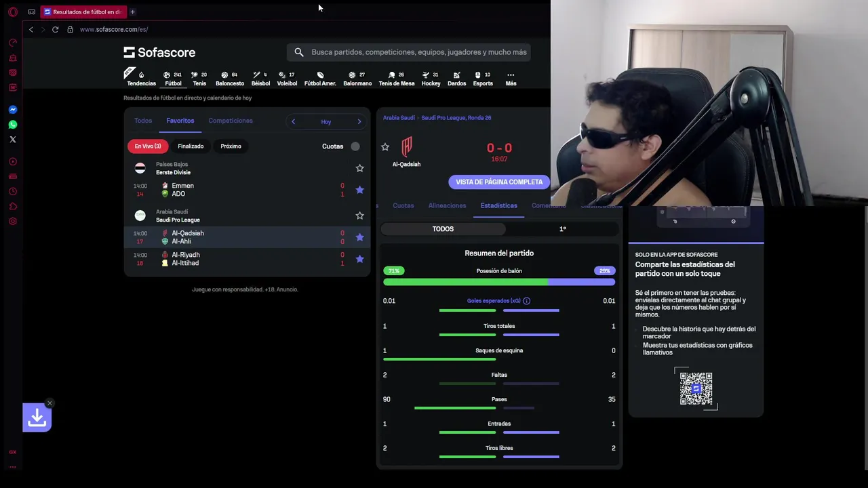This screenshot has width=868, height=488.
Task: Open Saudi Pro League, Ronda 26 link
Action: tap(456, 118)
